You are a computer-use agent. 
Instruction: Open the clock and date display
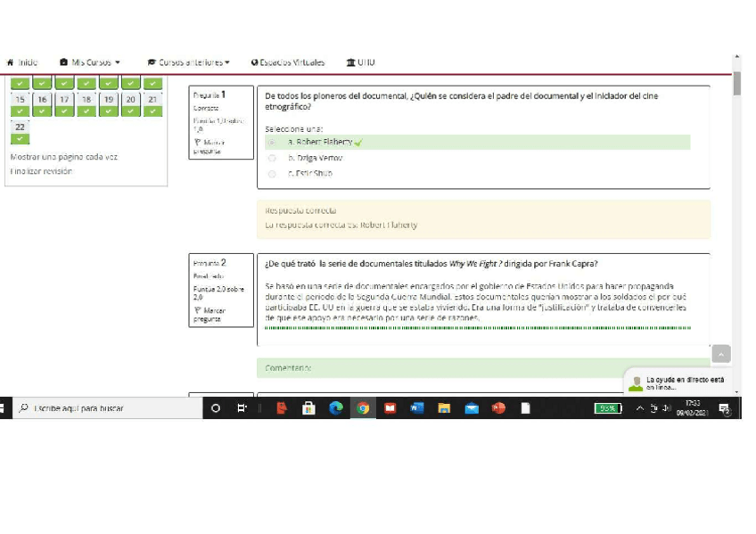692,408
